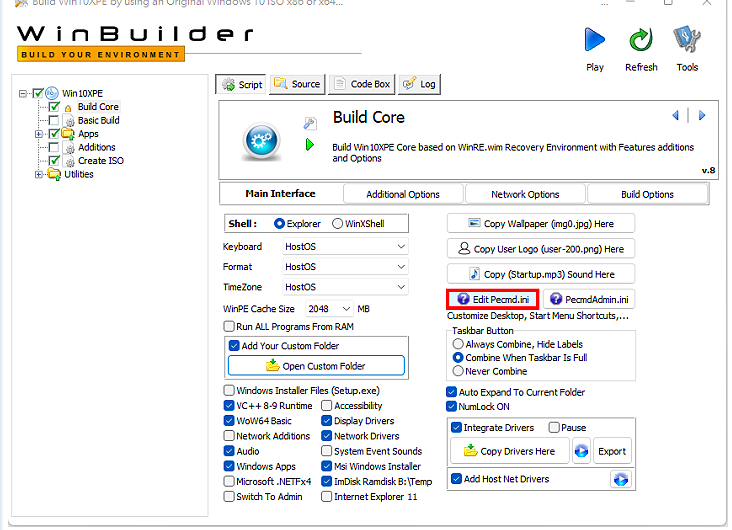Switch to Additional Options tab

coord(403,194)
